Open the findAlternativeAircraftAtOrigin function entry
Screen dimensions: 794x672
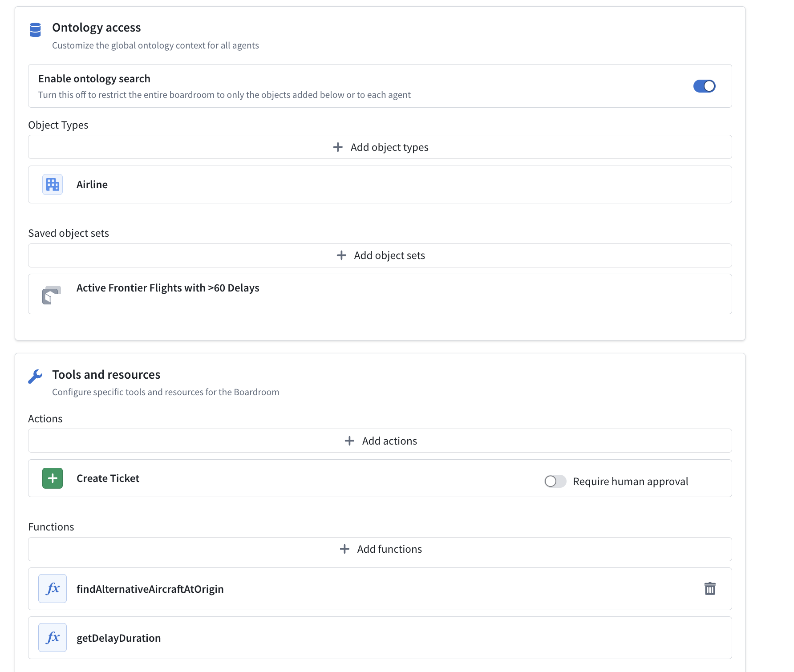380,589
